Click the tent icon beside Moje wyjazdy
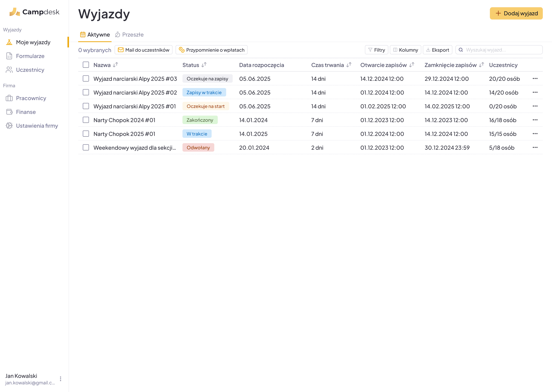 [x=9, y=42]
